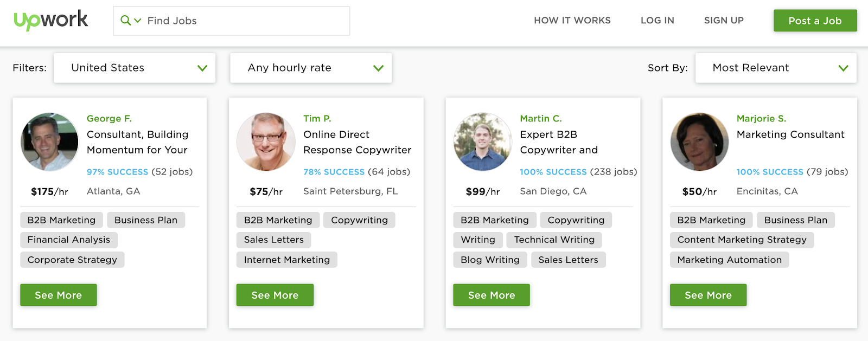The image size is (868, 341).
Task: Open the Marjorie S. name link
Action: click(x=761, y=118)
